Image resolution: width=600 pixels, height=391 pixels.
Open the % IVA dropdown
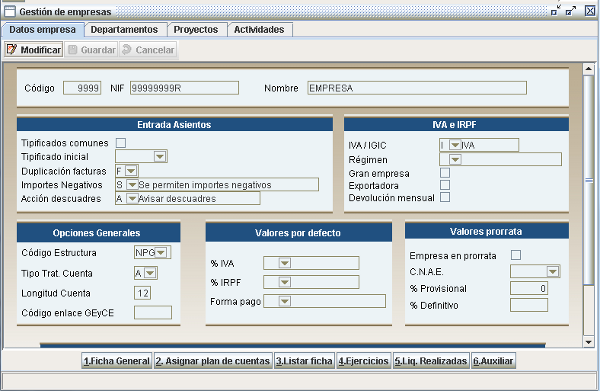[x=285, y=263]
